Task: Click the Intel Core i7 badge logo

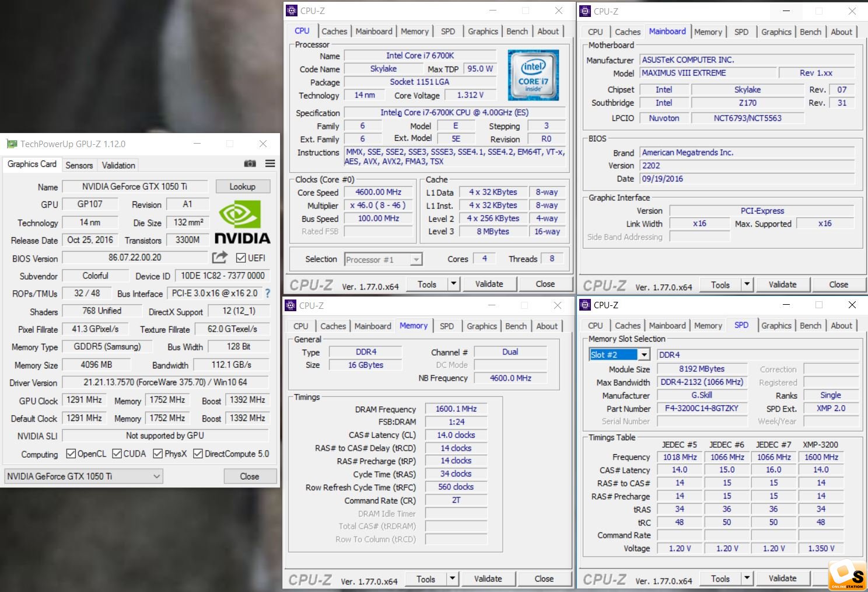Action: [533, 75]
